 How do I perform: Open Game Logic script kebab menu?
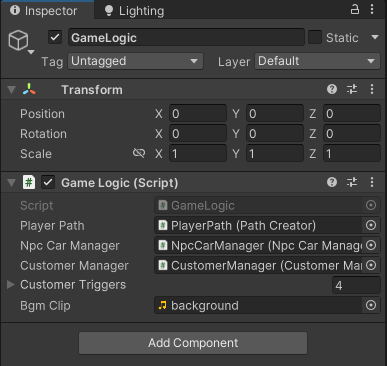(x=372, y=182)
